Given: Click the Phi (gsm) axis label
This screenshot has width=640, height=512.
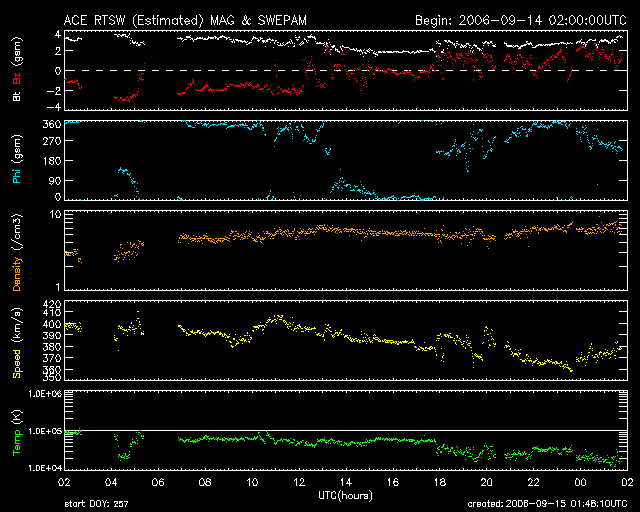Looking at the screenshot, I should (17, 159).
